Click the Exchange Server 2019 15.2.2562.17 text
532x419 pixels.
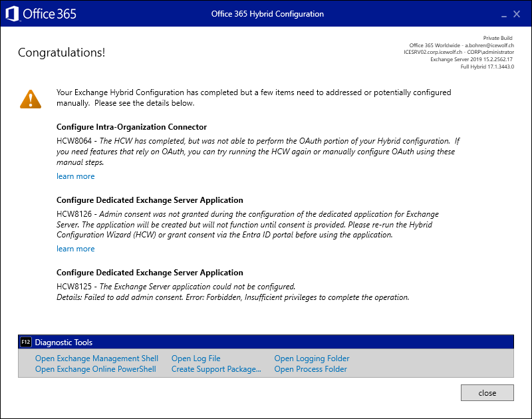point(471,59)
